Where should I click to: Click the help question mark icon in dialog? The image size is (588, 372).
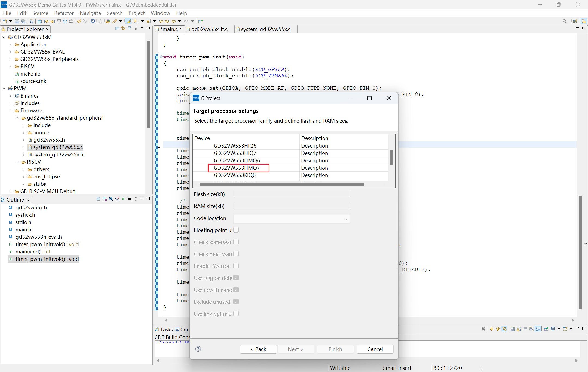coord(198,349)
